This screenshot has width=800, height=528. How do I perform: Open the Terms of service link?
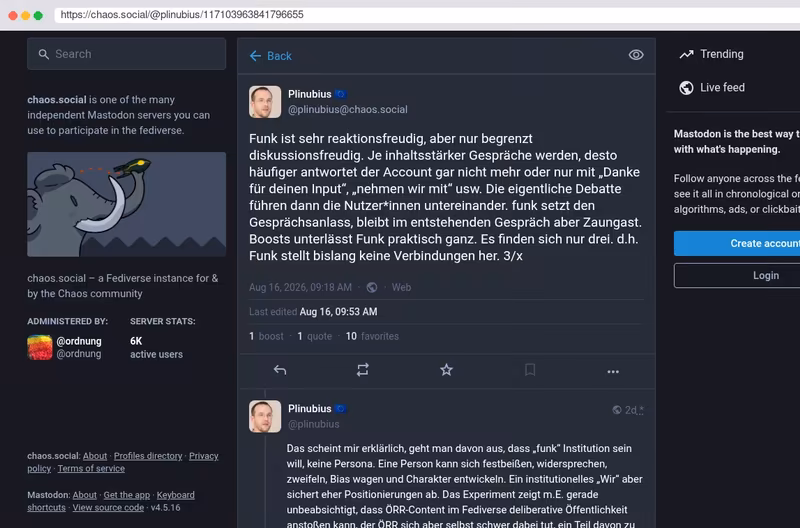(91, 468)
